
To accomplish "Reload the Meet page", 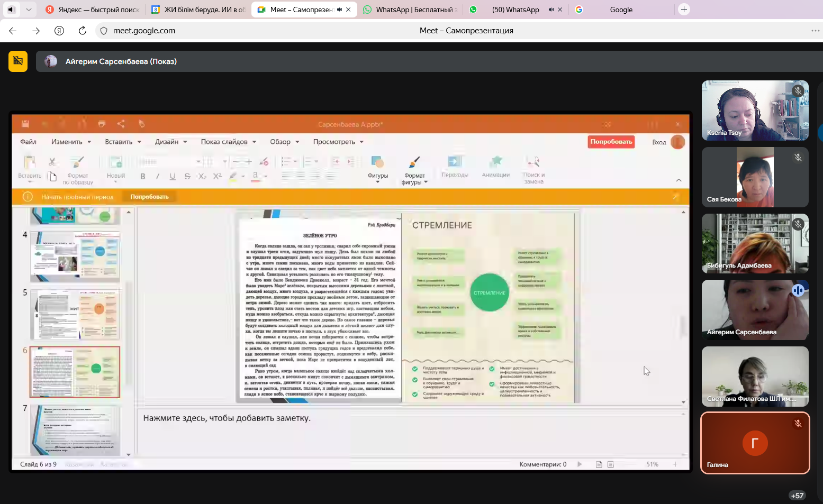I will click(x=83, y=31).
